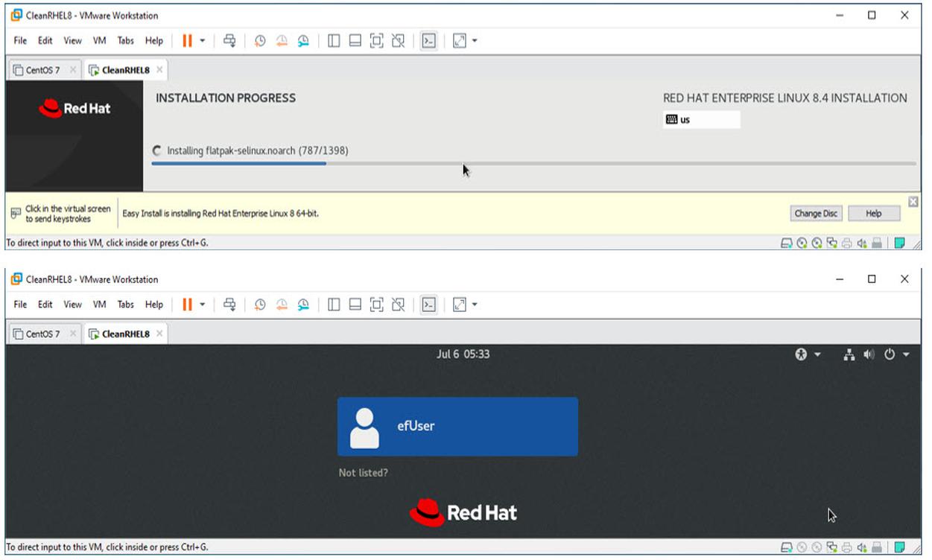Click the "Not listed?" link below efUser
The width and height of the screenshot is (932, 560).
pos(363,473)
